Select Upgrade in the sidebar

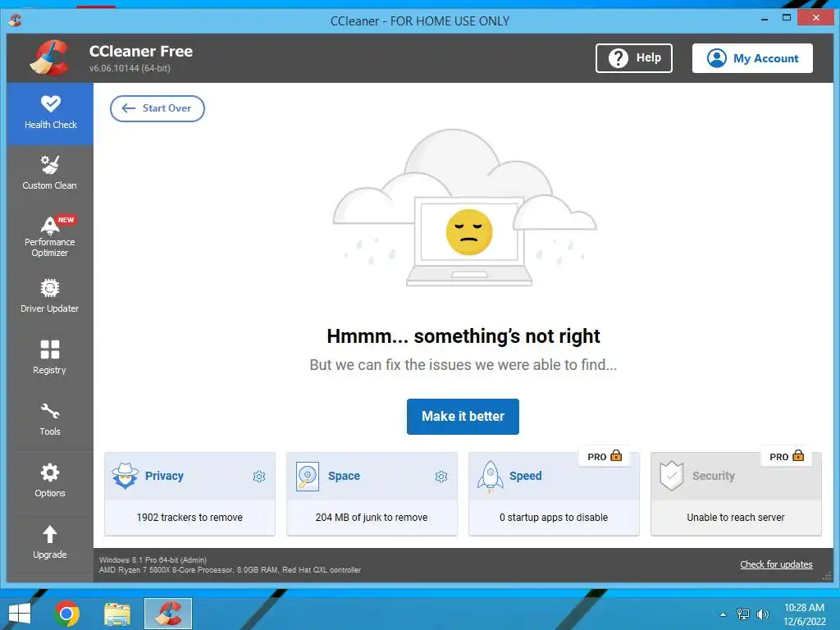tap(50, 544)
